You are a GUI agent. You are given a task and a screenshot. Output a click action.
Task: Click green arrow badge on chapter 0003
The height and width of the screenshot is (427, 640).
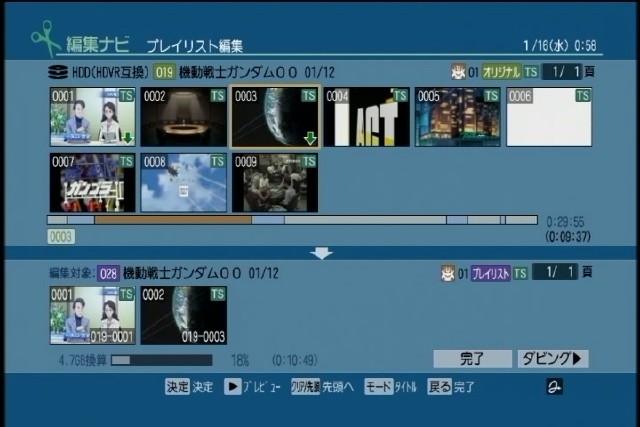[310, 138]
